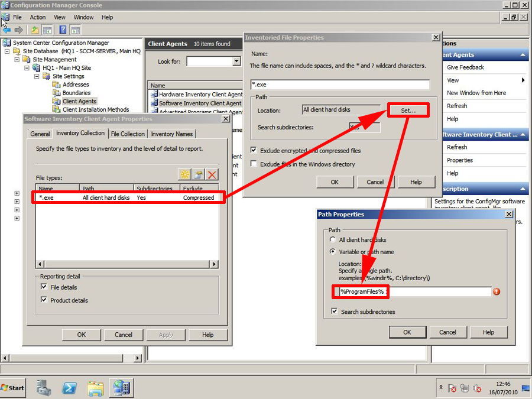Open the File menu

(x=17, y=17)
